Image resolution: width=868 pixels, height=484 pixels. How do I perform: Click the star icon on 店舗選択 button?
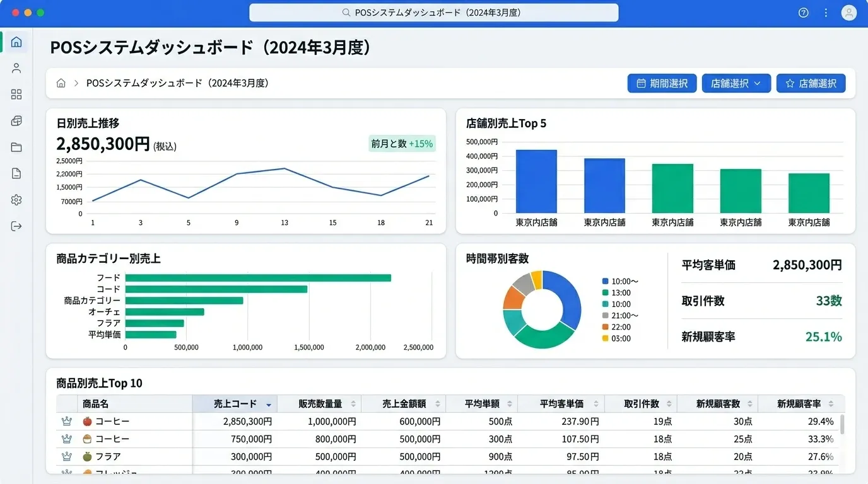(790, 83)
